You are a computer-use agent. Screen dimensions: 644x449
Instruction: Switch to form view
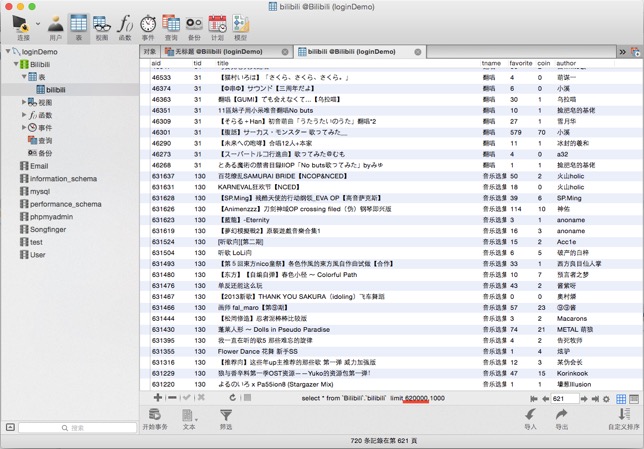point(634,399)
